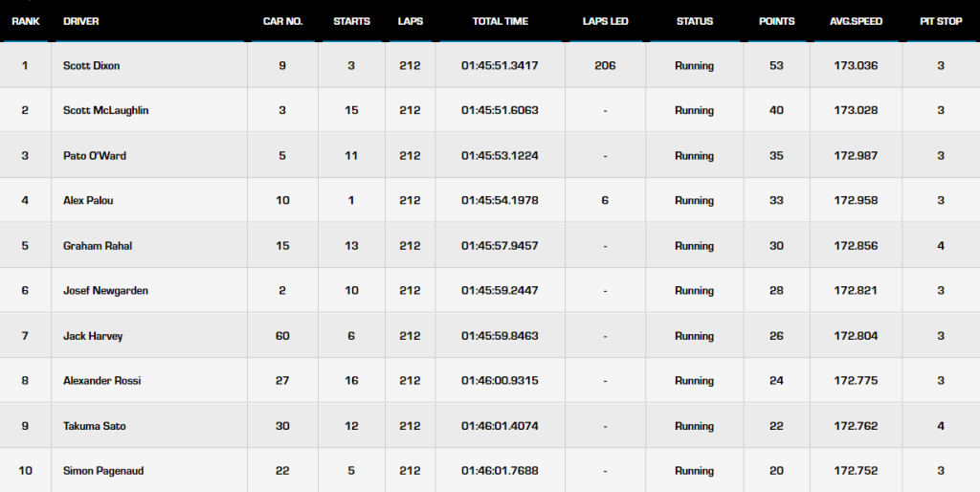Click the PIT STOP column header
This screenshot has width=980, height=492.
click(x=941, y=21)
